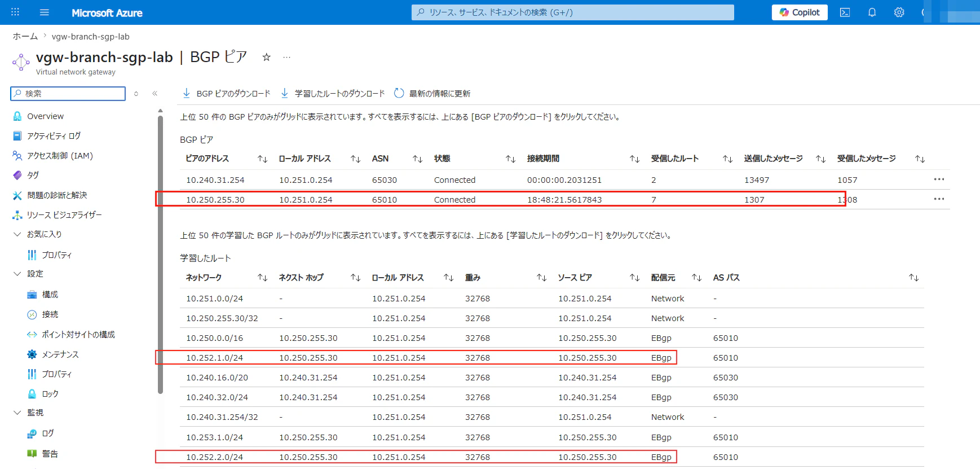Click the virtual network gateway resource icon
The image size is (980, 469).
point(21,62)
